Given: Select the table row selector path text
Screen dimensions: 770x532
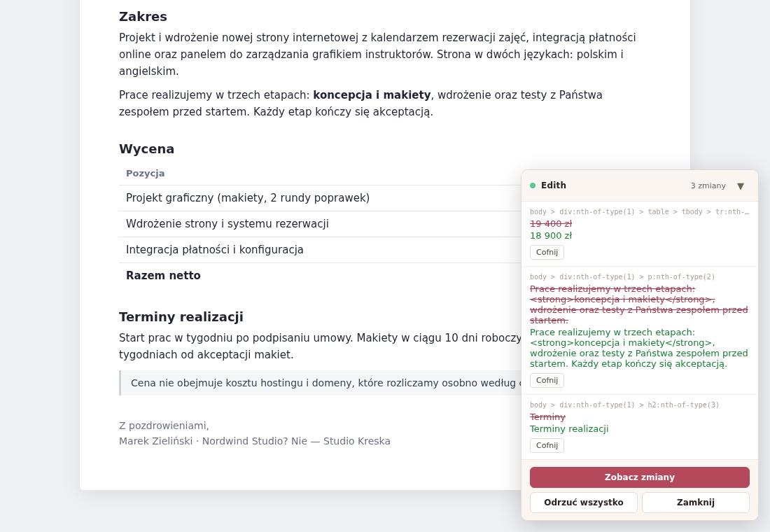Looking at the screenshot, I should (x=639, y=211).
